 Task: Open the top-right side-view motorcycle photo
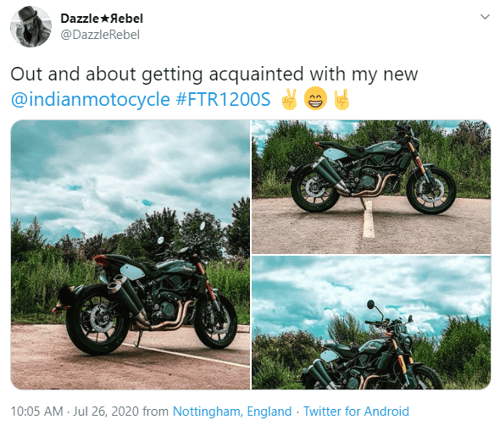click(371, 187)
